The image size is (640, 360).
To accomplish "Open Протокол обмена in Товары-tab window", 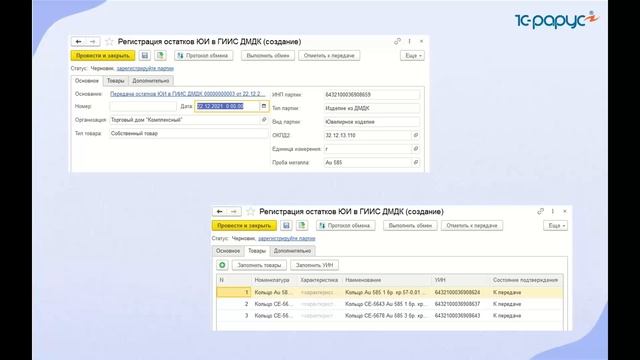I will (346, 225).
